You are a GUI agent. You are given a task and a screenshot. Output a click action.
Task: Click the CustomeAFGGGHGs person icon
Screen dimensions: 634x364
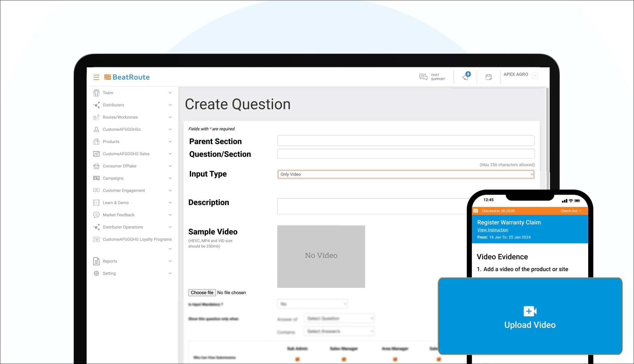[x=96, y=129]
